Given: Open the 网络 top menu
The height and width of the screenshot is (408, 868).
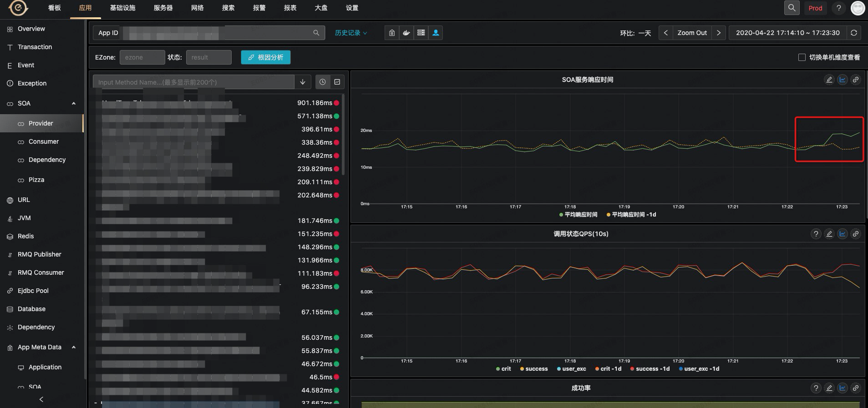Looking at the screenshot, I should click(197, 8).
